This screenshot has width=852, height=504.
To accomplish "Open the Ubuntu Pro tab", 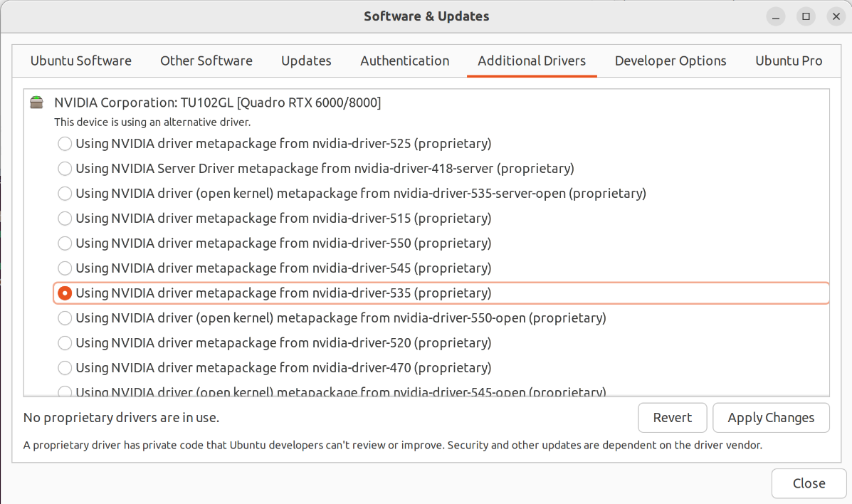I will [789, 61].
